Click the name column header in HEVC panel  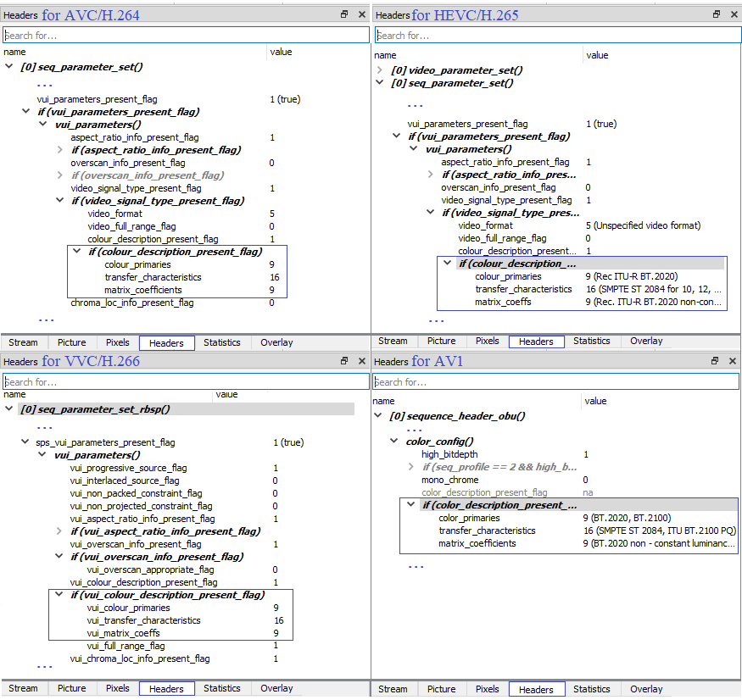[x=385, y=55]
